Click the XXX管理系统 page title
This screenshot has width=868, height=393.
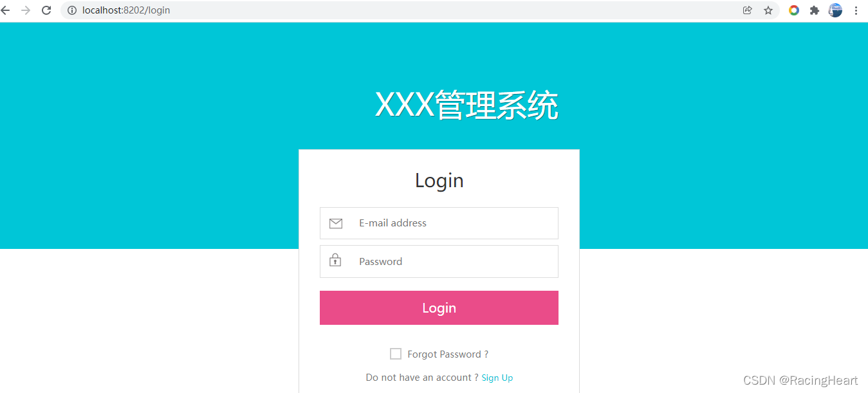point(466,105)
